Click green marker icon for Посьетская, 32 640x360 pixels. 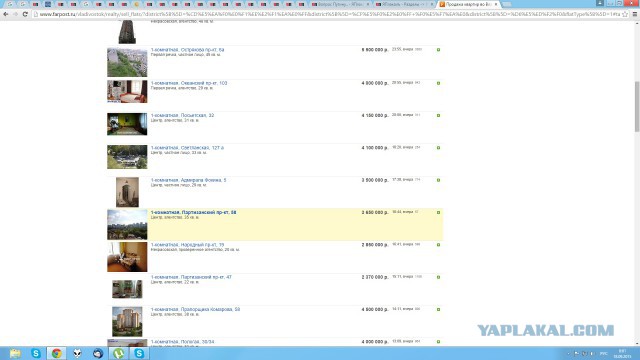438,115
